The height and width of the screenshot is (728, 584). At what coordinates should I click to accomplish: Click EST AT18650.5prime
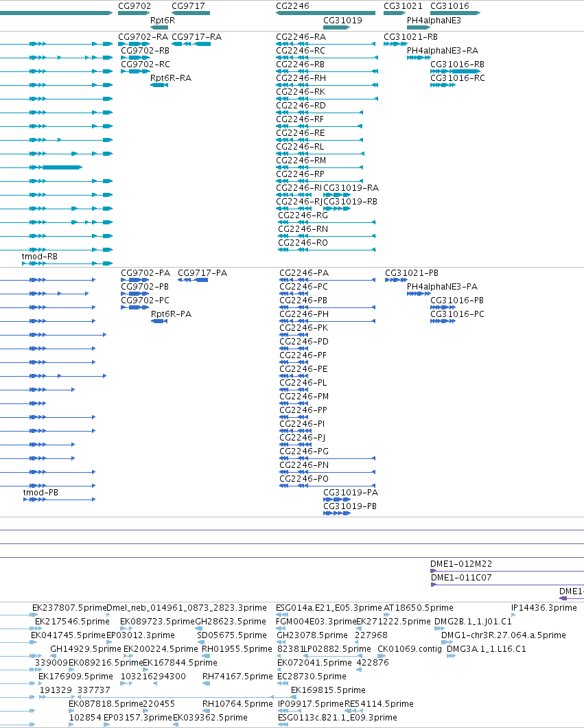[419, 608]
